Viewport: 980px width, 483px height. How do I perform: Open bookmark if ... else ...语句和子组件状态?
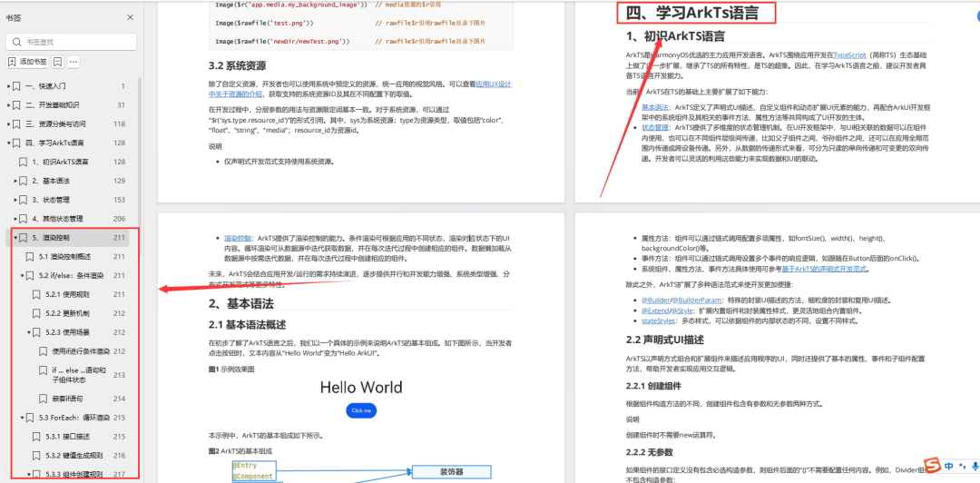coord(79,375)
